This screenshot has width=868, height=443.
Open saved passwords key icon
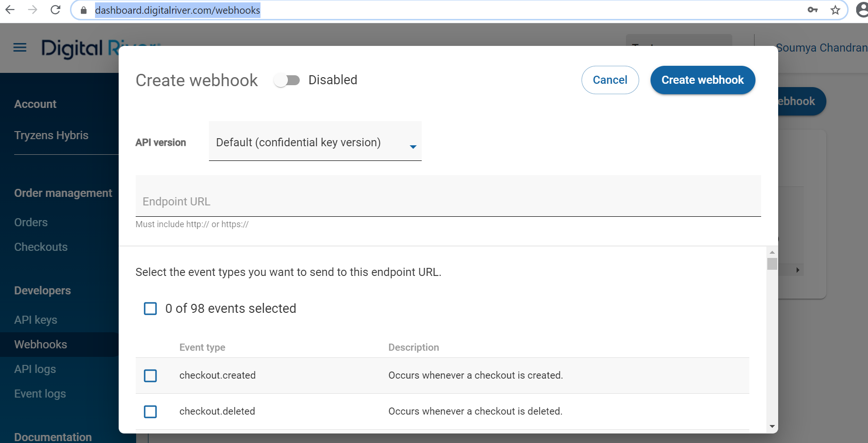pos(813,10)
